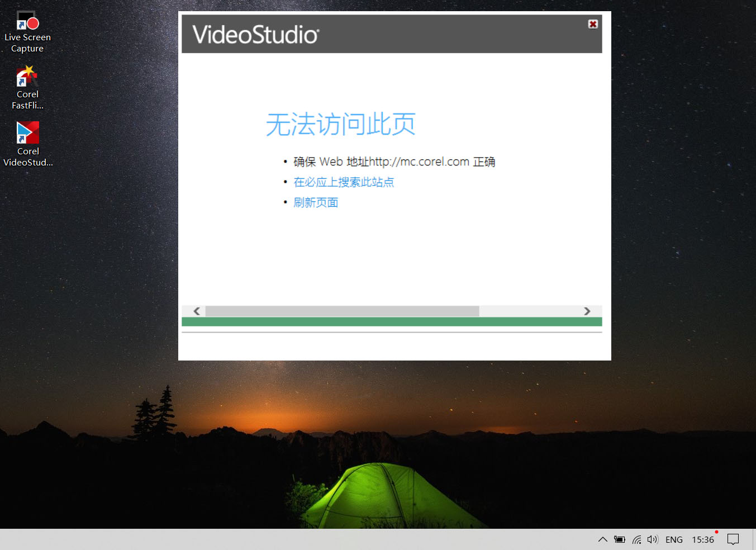Click the refresh page link

pos(316,202)
